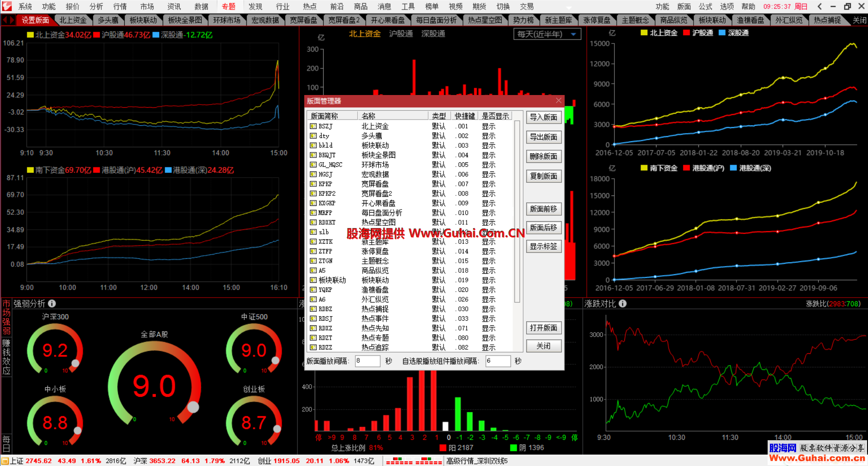Click the yellow 北上资金 legend swatch top-left
The image size is (868, 466).
click(30, 35)
